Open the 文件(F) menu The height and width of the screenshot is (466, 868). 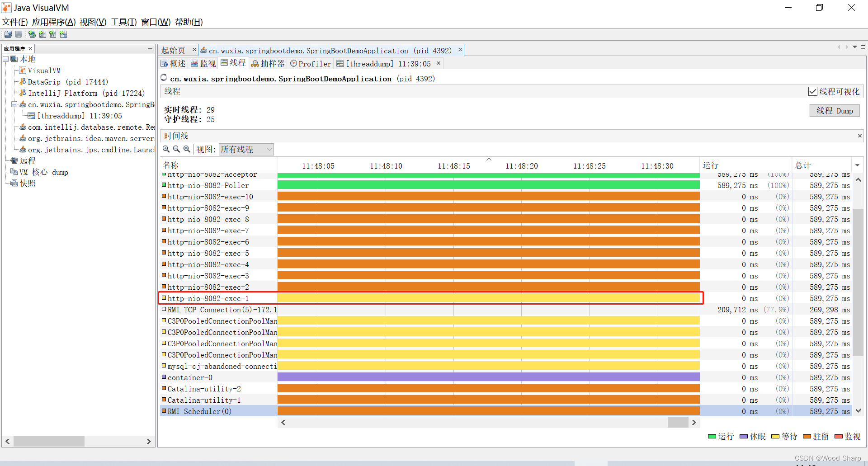(15, 22)
